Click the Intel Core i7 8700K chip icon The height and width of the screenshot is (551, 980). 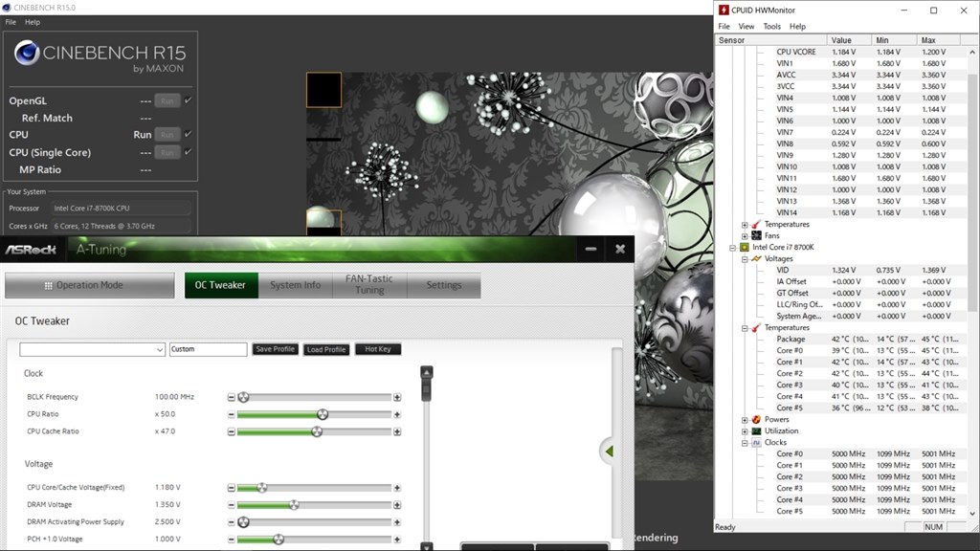tap(745, 248)
